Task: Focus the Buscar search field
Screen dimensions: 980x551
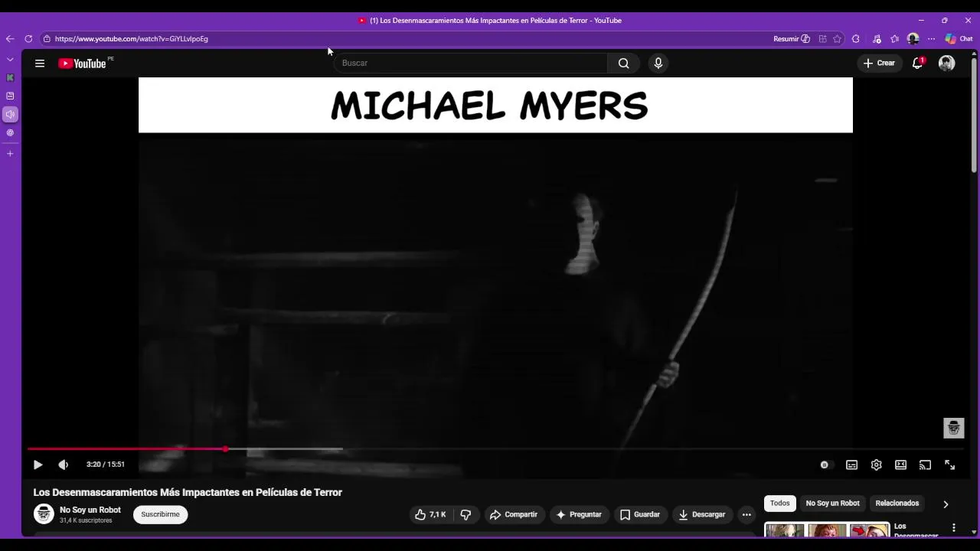Action: 471,64
